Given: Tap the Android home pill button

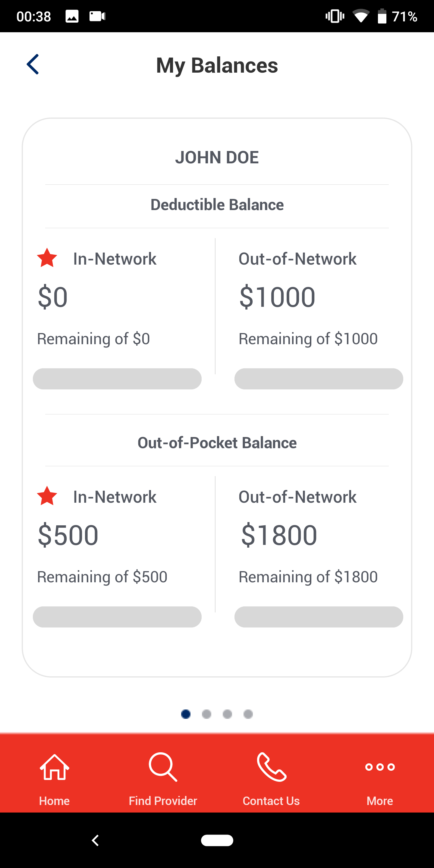Looking at the screenshot, I should 217,840.
